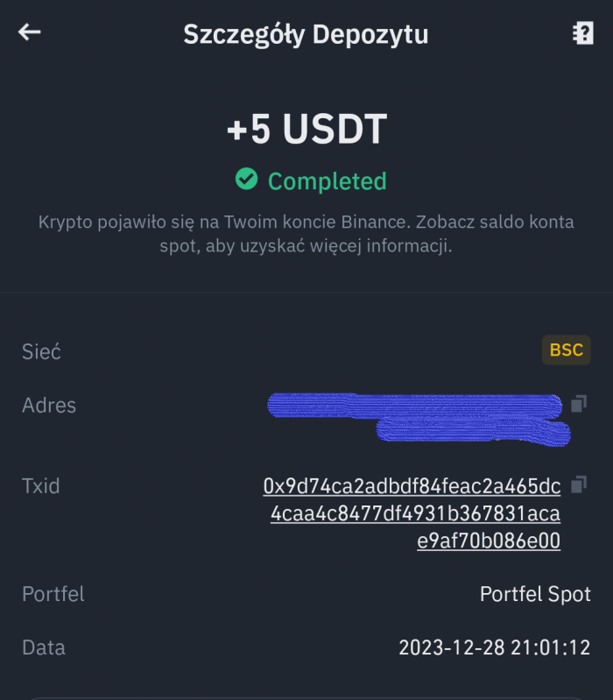Tap the BSC network badge
Viewport: 613px width, 700px height.
click(x=566, y=350)
